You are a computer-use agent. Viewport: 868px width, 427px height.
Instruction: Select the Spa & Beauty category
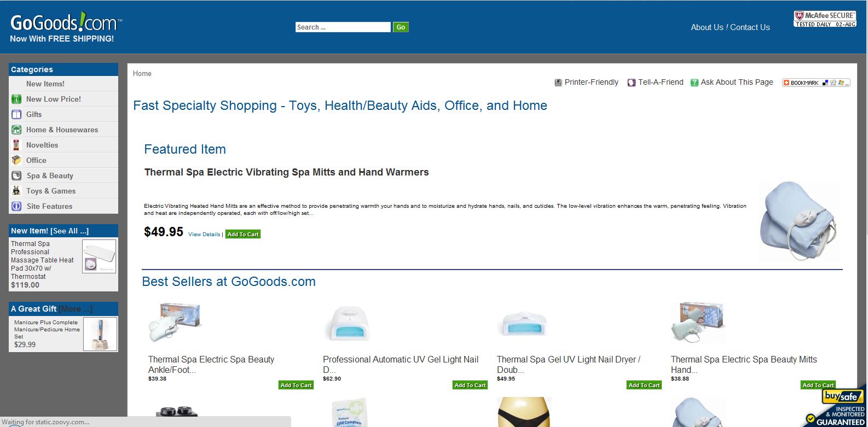(50, 176)
